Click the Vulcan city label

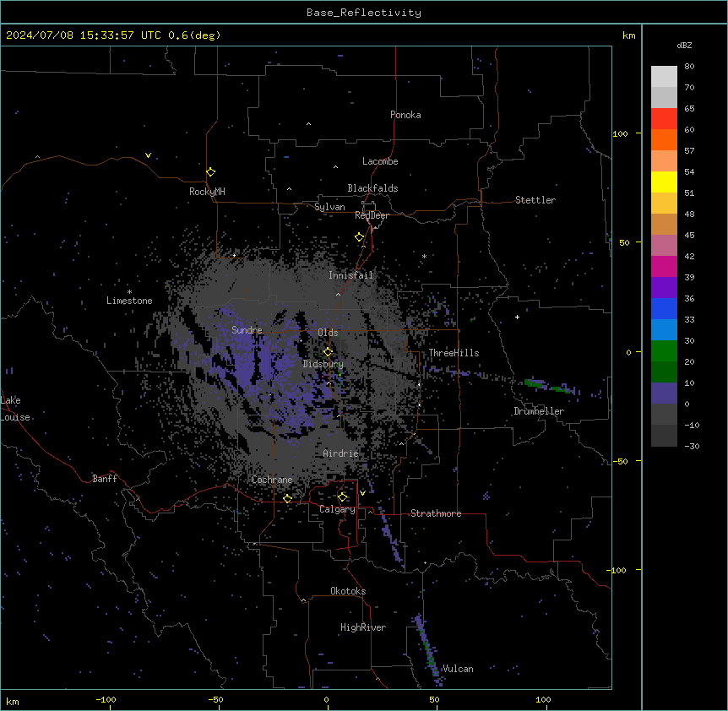pos(458,669)
